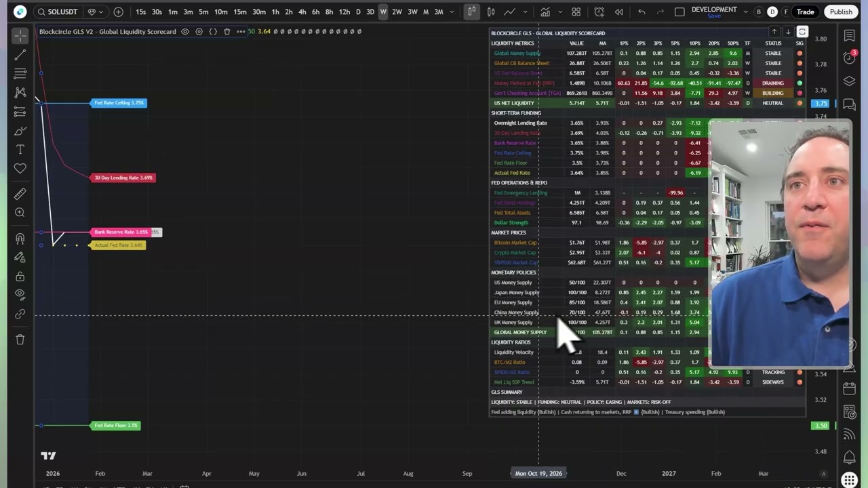This screenshot has height=488, width=868.
Task: Click the B circle button
Action: tap(759, 12)
